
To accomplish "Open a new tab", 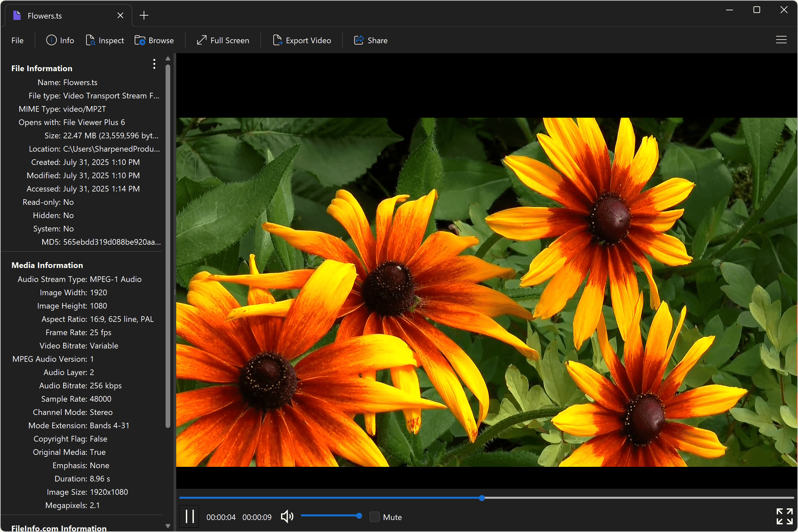I will (144, 15).
